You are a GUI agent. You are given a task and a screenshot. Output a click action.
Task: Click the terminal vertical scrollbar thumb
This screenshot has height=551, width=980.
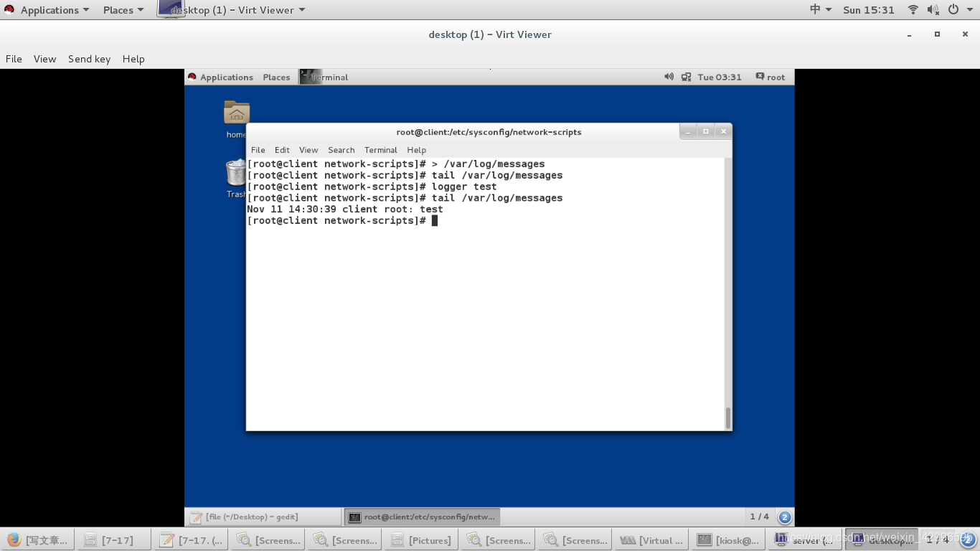pos(728,418)
